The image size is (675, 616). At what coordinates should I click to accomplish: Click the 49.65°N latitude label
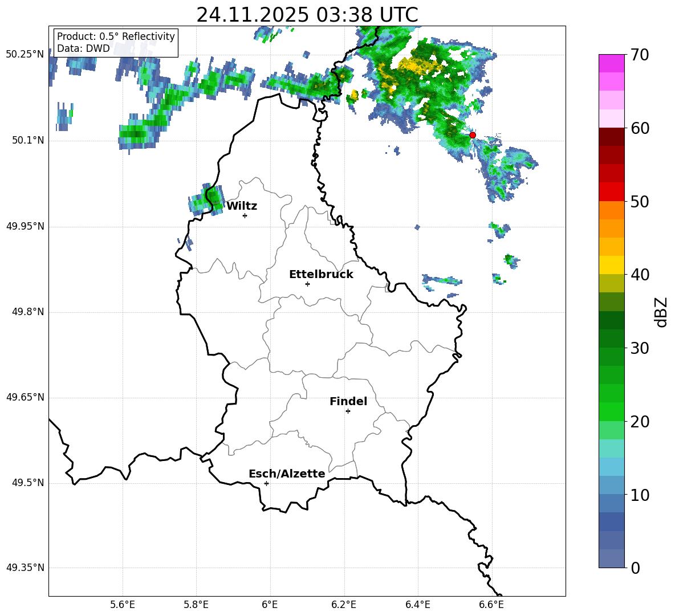tap(25, 397)
